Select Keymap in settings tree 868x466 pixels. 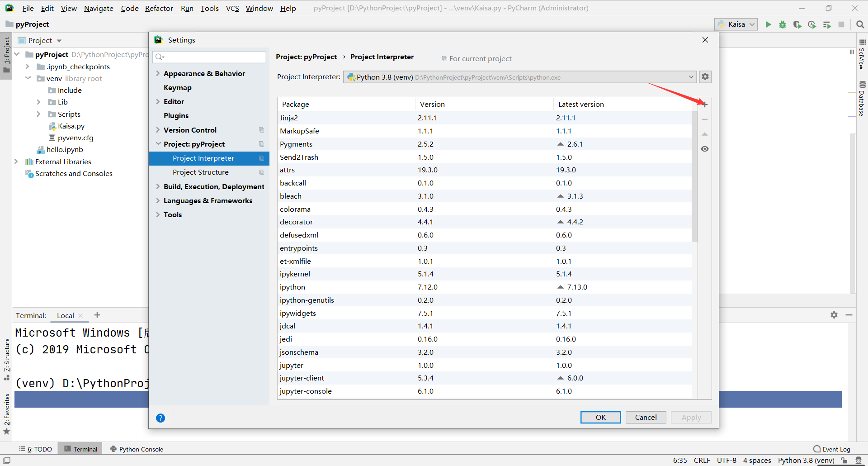(x=178, y=87)
